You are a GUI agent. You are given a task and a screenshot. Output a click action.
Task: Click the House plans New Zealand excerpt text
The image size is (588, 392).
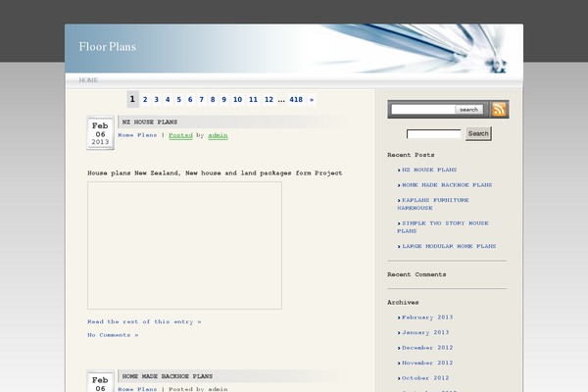coord(215,172)
